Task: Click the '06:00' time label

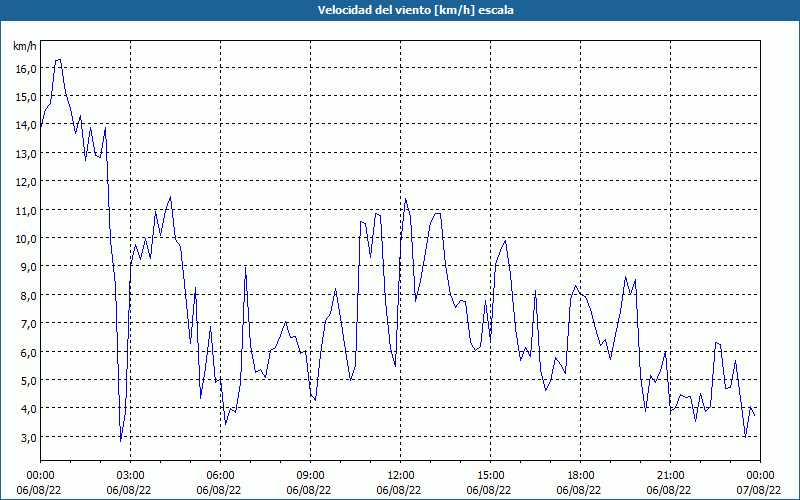Action: pos(220,476)
